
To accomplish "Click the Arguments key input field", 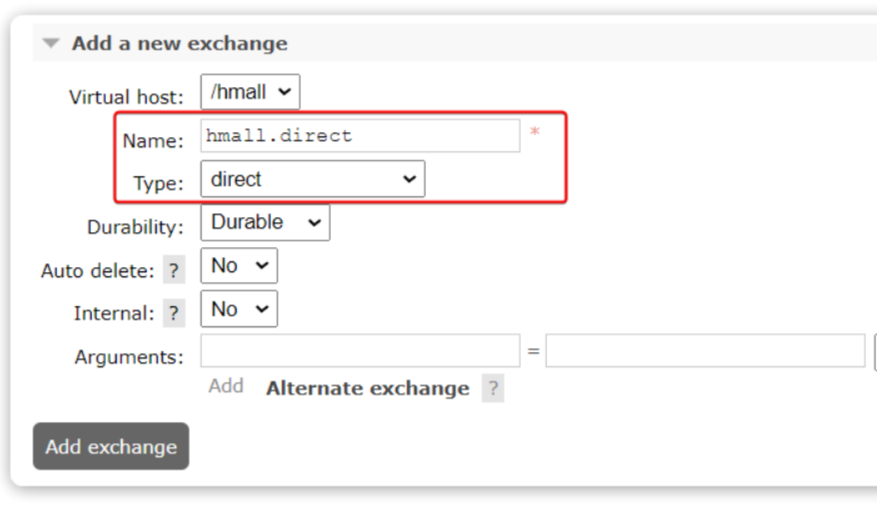I will (x=360, y=351).
